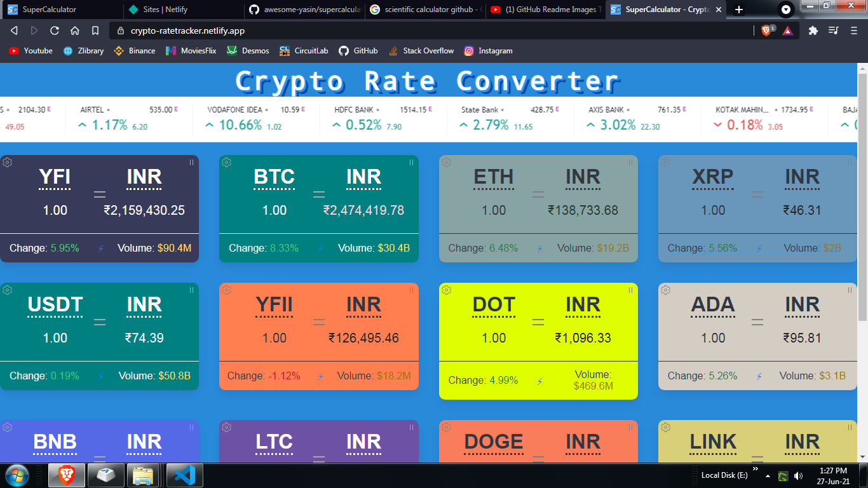
Task: Change the YFI base currency symbol
Action: (55, 177)
